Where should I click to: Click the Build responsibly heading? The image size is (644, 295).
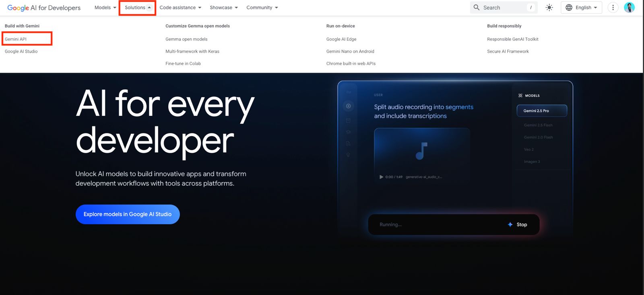504,26
